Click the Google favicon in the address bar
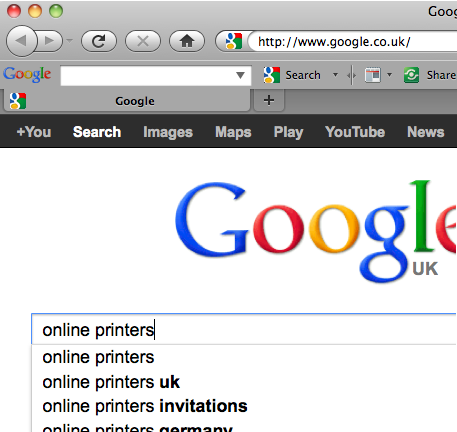Screen dimensions: 457x432 (x=234, y=41)
